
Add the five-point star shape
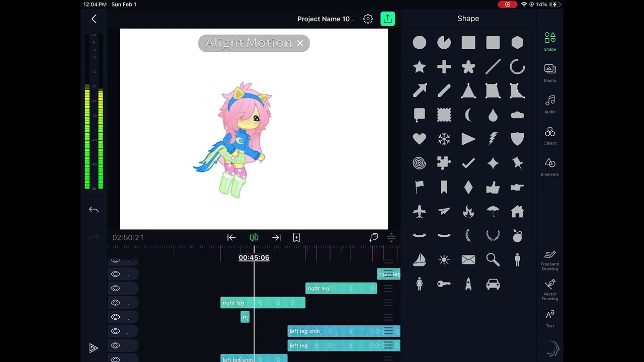[x=419, y=67]
